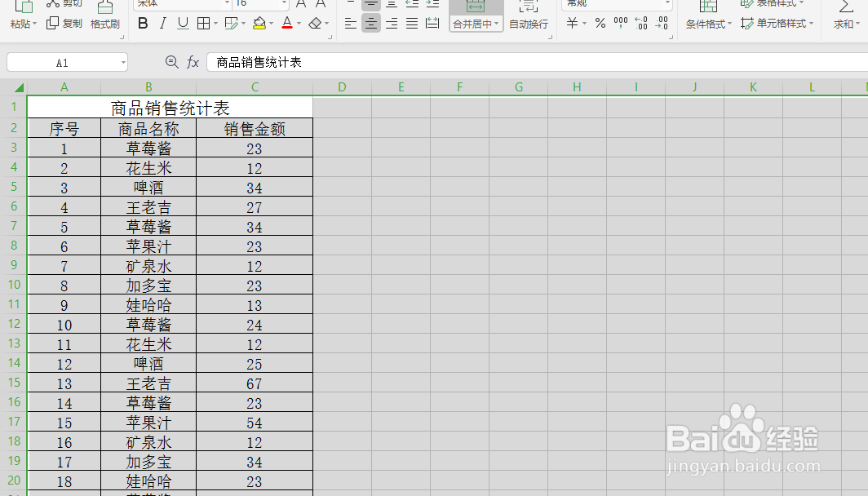Image resolution: width=868 pixels, height=496 pixels.
Task: Click the draw border pencil icon
Action: tap(232, 23)
